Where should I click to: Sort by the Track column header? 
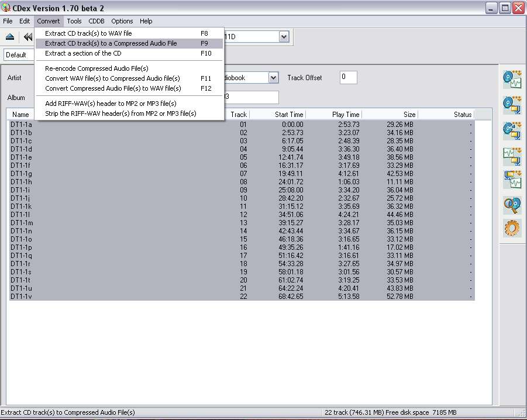click(x=239, y=115)
